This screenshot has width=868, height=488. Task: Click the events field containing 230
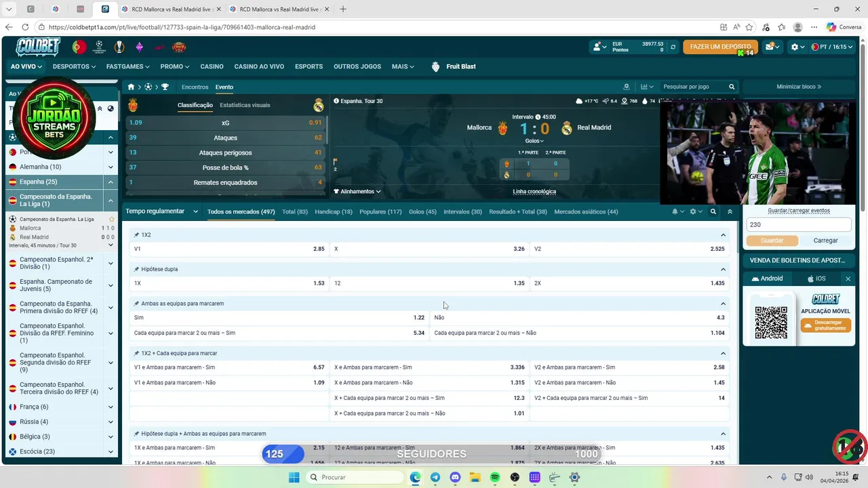(x=799, y=224)
